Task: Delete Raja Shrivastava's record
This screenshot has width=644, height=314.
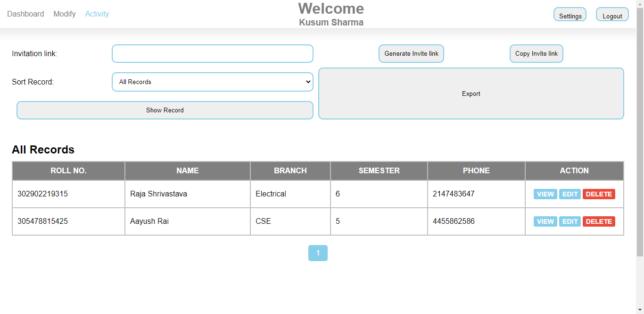Action: click(599, 194)
